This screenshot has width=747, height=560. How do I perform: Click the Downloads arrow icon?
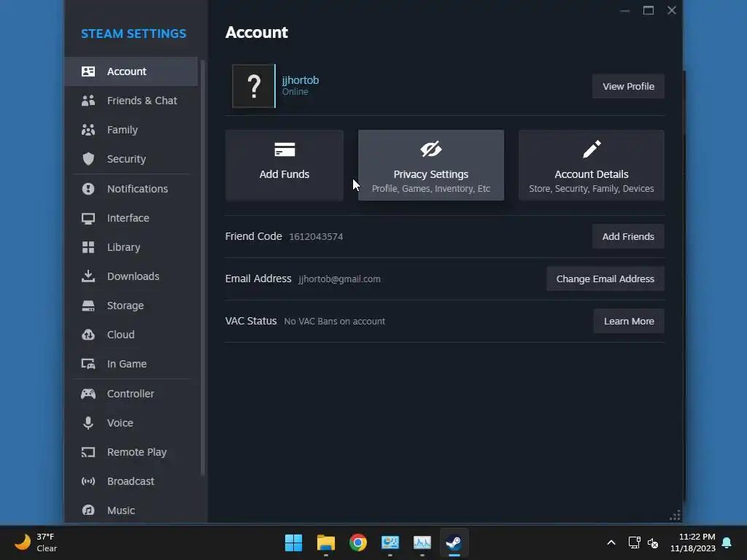pos(88,276)
